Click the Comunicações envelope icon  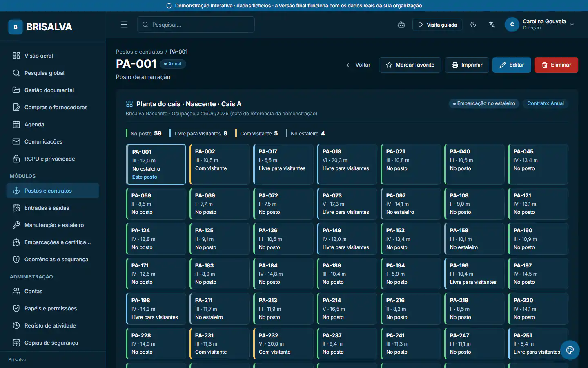coord(16,141)
